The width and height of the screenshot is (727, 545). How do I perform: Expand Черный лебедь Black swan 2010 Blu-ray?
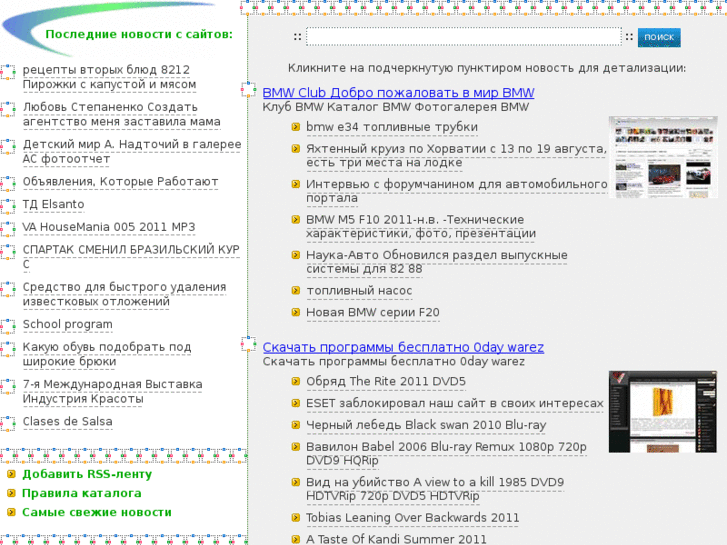pyautogui.click(x=426, y=425)
